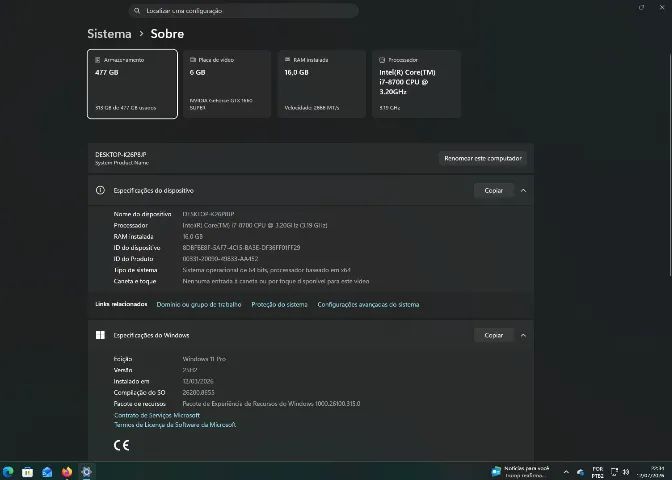
Task: Click the DESKTOP computer name header text
Action: [121, 154]
